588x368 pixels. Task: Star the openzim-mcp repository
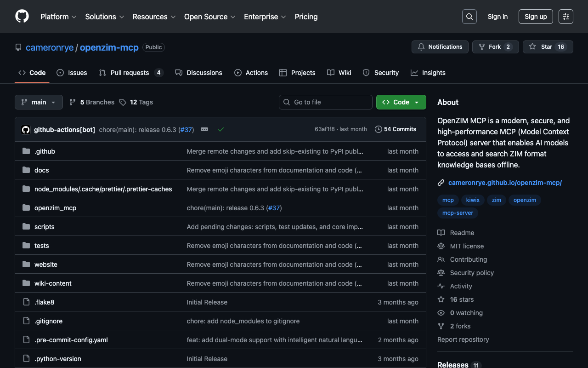click(548, 47)
